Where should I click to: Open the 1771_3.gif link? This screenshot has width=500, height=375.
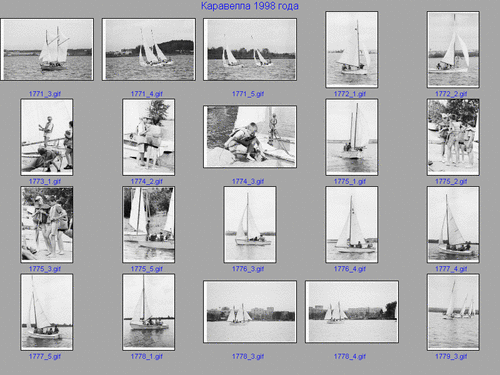pos(45,94)
